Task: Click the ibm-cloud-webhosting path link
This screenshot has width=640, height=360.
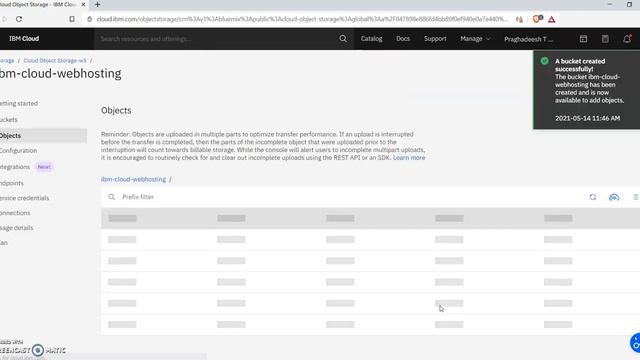Action: (x=133, y=179)
